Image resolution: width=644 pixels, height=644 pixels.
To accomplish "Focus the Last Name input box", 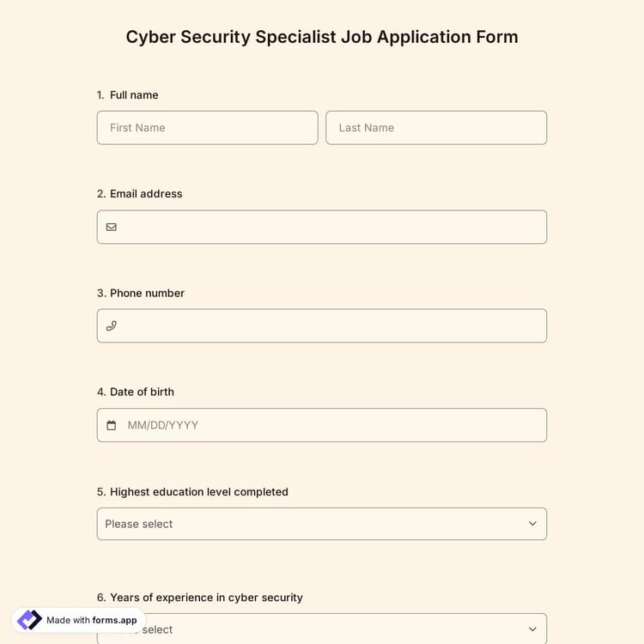I will click(435, 128).
